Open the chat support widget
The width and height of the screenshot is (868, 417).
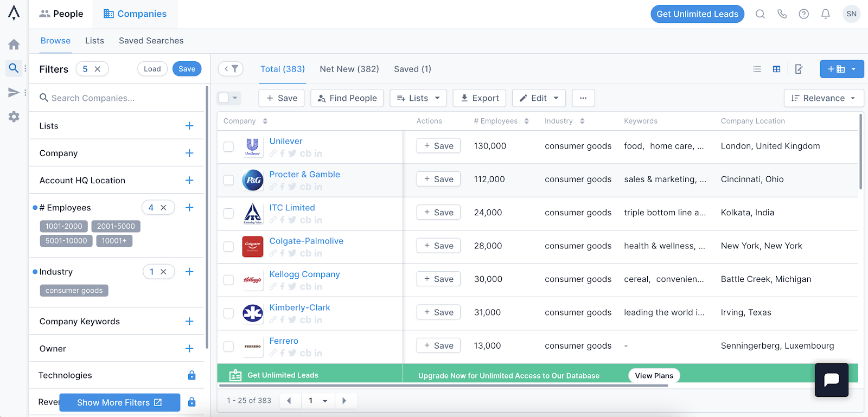click(x=831, y=380)
